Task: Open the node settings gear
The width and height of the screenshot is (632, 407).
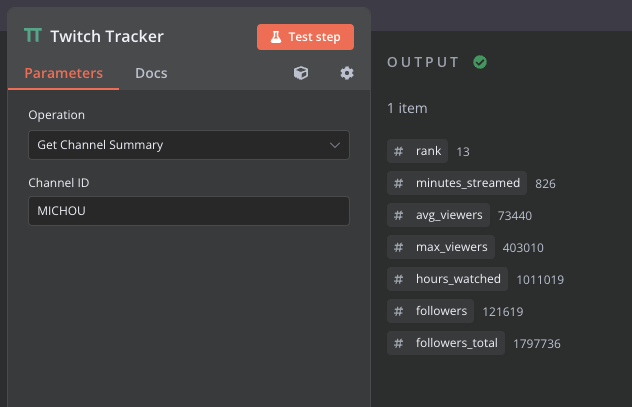Action: [347, 73]
